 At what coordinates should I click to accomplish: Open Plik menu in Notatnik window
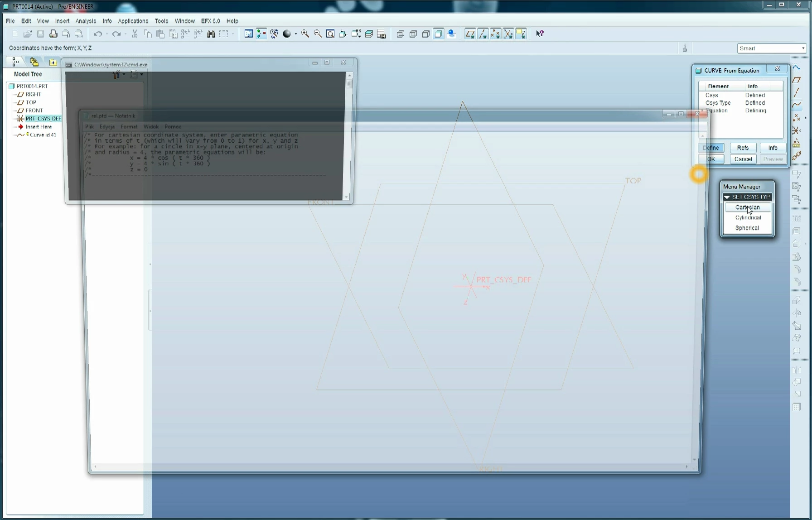point(89,127)
